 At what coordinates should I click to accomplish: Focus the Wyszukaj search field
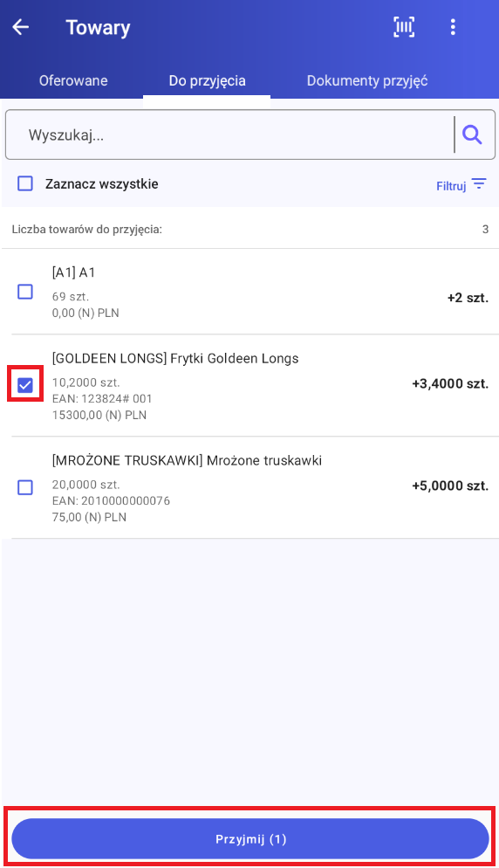point(229,134)
